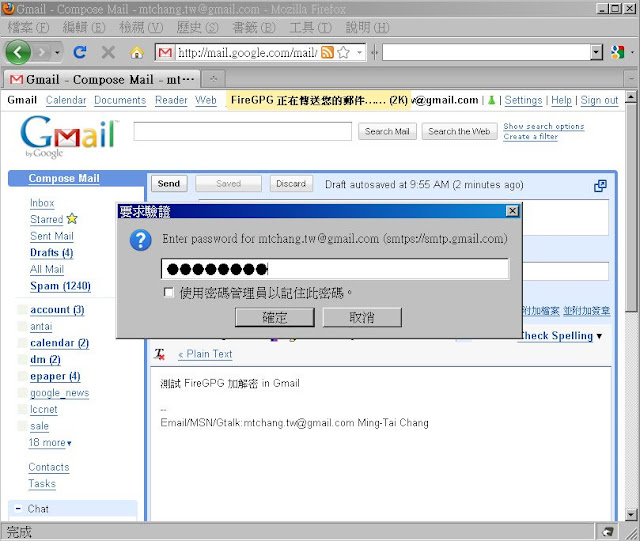Click the Help link

pos(561,100)
